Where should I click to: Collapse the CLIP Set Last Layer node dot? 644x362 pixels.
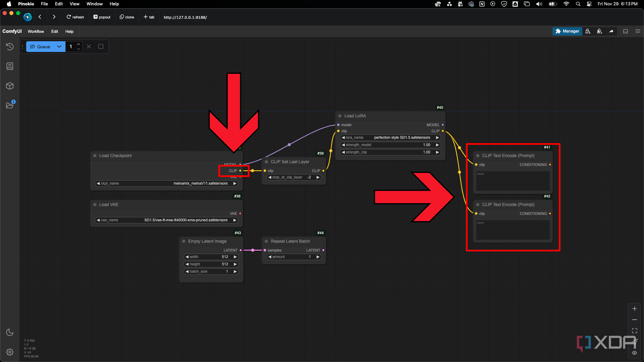[266, 162]
